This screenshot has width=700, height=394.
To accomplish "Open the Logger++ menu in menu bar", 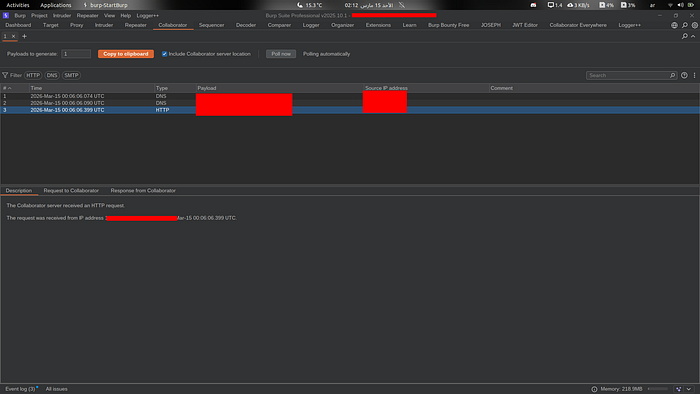I will point(147,16).
